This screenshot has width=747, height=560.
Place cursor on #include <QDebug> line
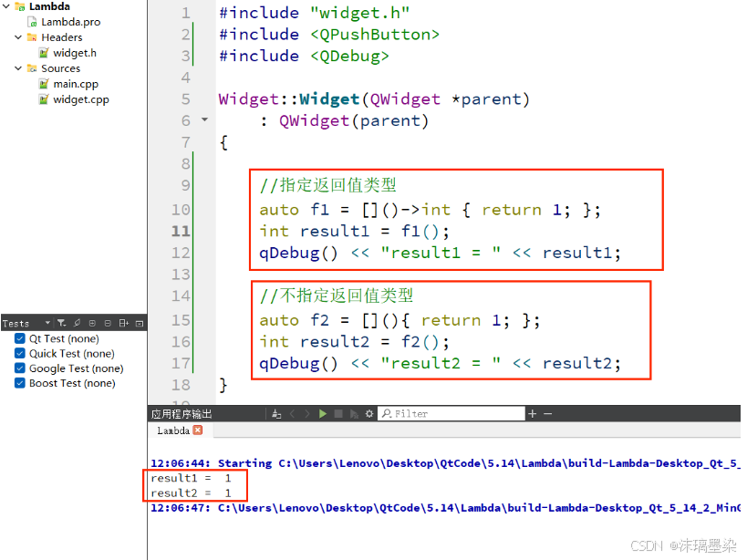pyautogui.click(x=304, y=57)
